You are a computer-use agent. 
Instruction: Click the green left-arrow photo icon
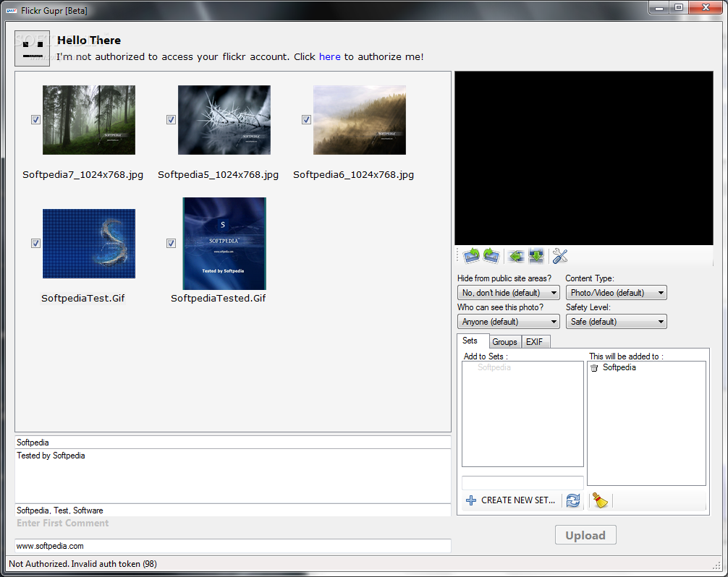click(x=516, y=256)
